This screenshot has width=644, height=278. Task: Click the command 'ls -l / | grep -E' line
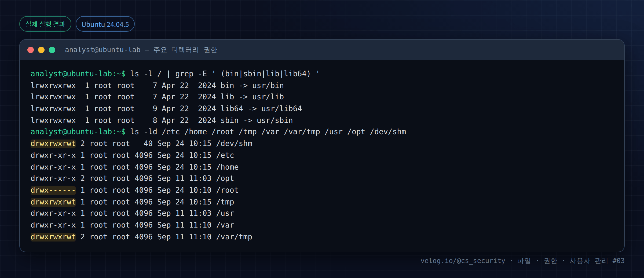(175, 74)
